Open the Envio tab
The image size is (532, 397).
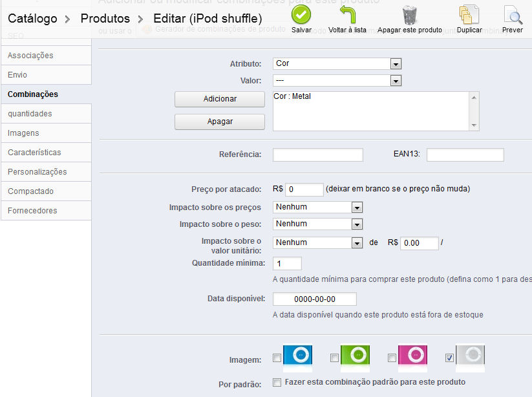[46, 74]
